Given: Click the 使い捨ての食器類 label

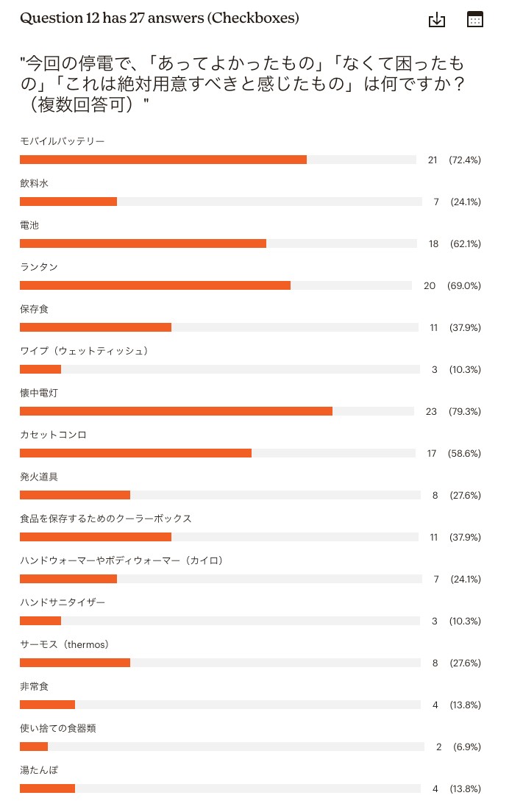Looking at the screenshot, I should (58, 729).
